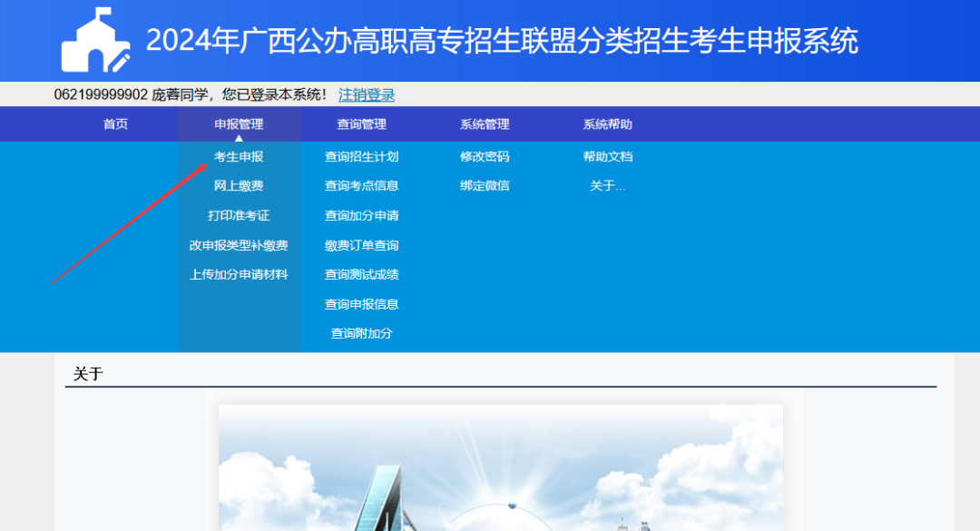Open the 系统帮助 menu
The image size is (980, 531).
[607, 123]
